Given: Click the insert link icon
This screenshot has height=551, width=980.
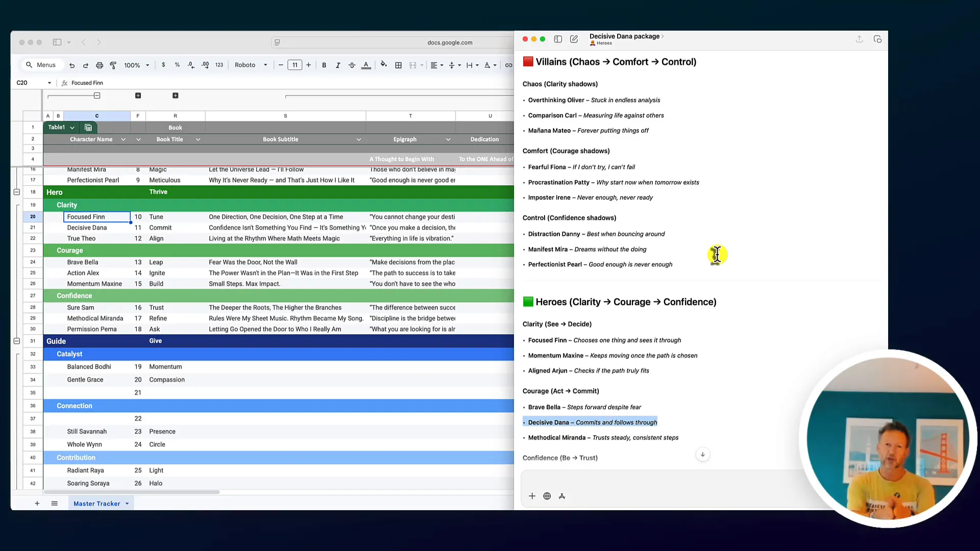Looking at the screenshot, I should pyautogui.click(x=508, y=65).
